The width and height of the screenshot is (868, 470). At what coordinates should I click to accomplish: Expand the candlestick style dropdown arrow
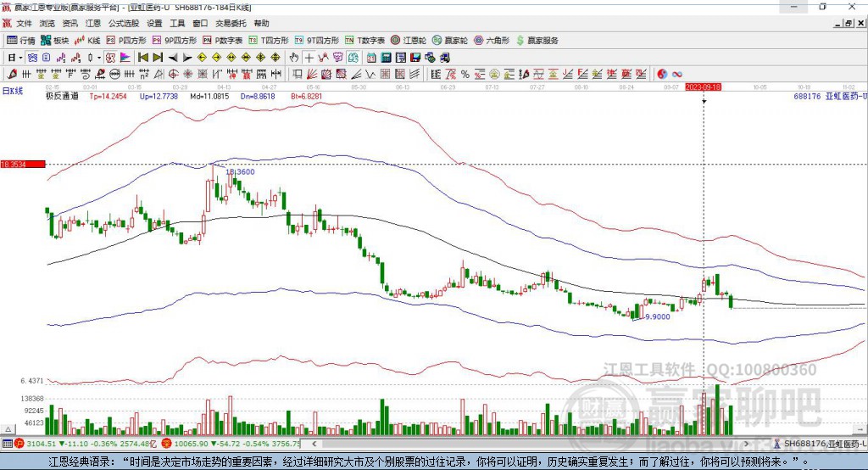99,58
